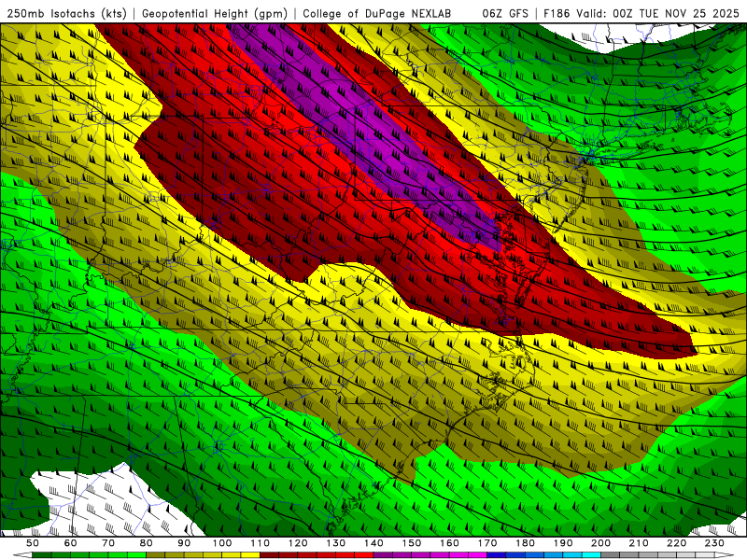The image size is (747, 560).
Task: Select the '180' legend value
Action: (525, 543)
